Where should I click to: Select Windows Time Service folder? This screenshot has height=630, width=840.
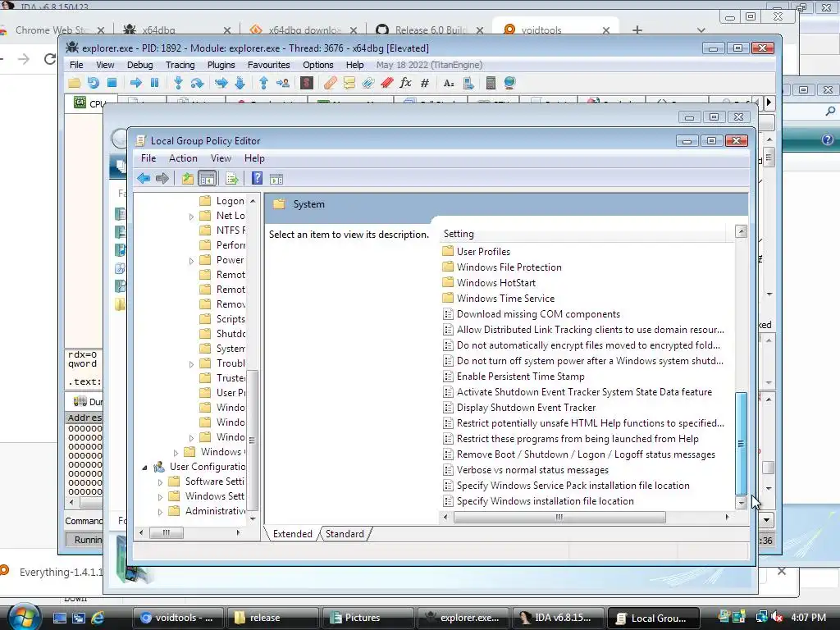point(498,299)
